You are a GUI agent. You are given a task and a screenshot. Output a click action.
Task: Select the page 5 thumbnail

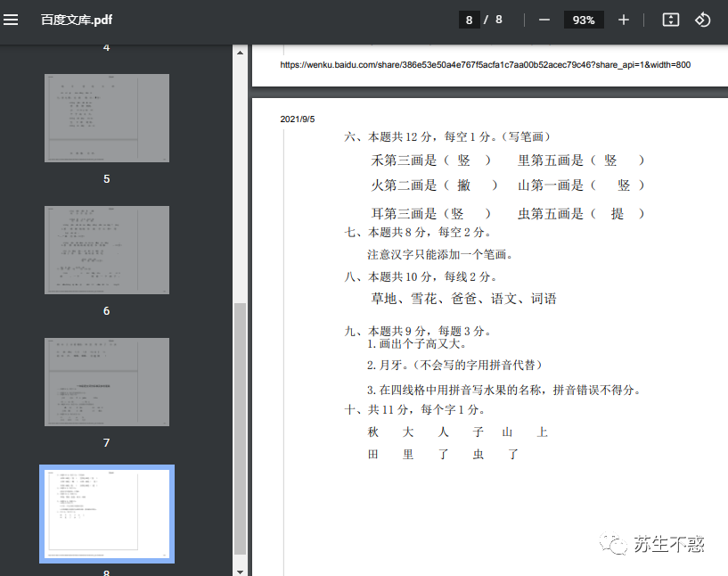click(107, 118)
